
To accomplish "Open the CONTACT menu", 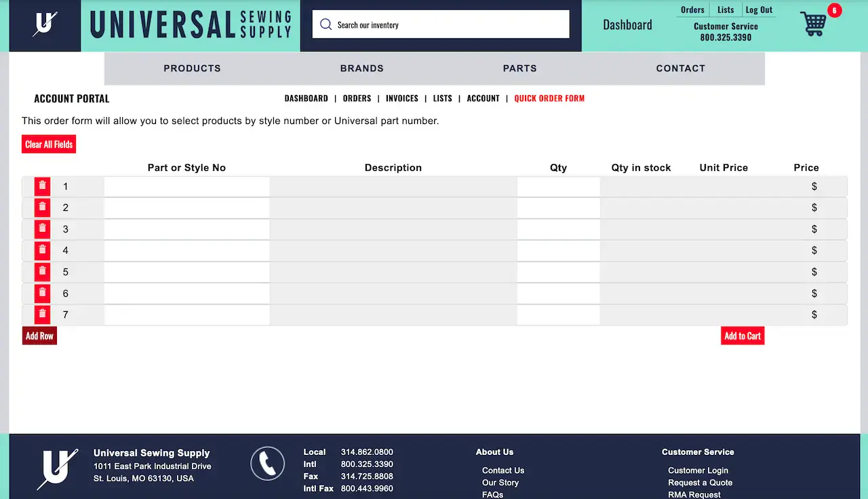I will [681, 68].
